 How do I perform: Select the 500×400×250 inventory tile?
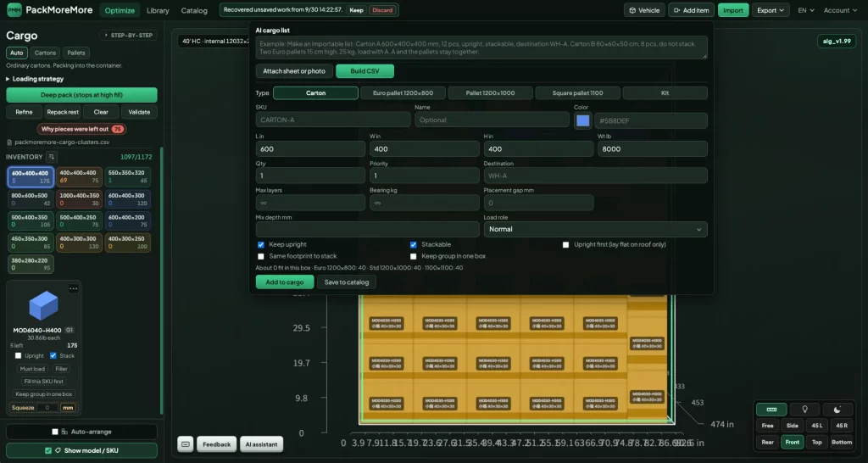coord(79,221)
